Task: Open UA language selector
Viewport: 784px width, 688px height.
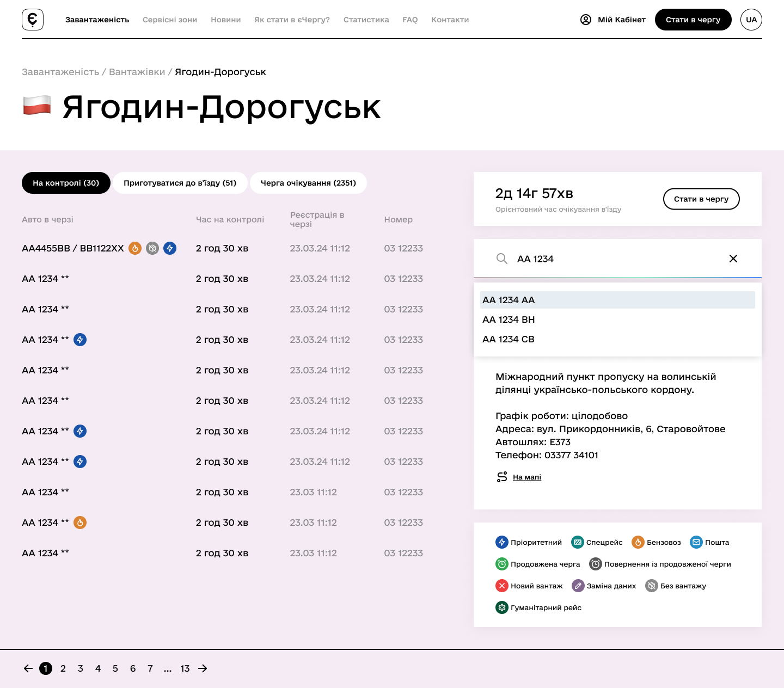Action: [x=751, y=20]
